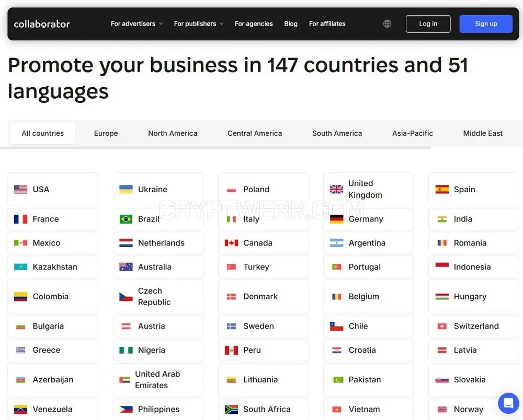Screen dimensions: 523x420
Task: Click the region tabs horizontal scrollbar
Action: coord(215,147)
